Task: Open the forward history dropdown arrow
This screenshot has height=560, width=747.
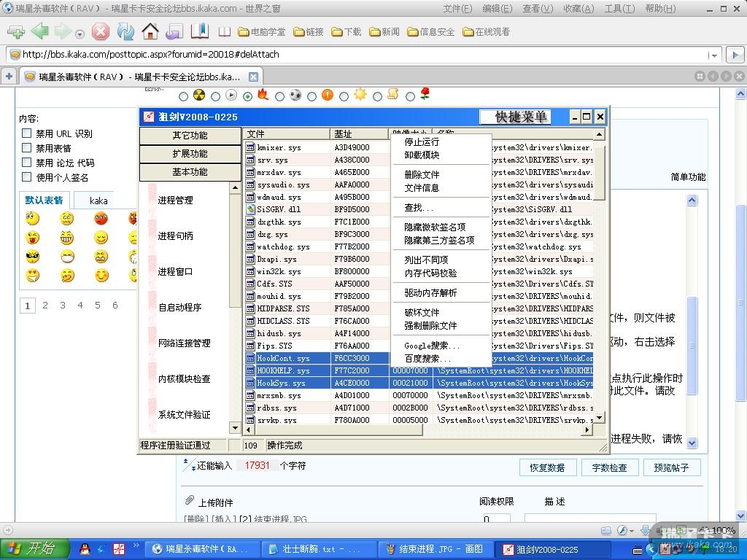Action: point(80,34)
